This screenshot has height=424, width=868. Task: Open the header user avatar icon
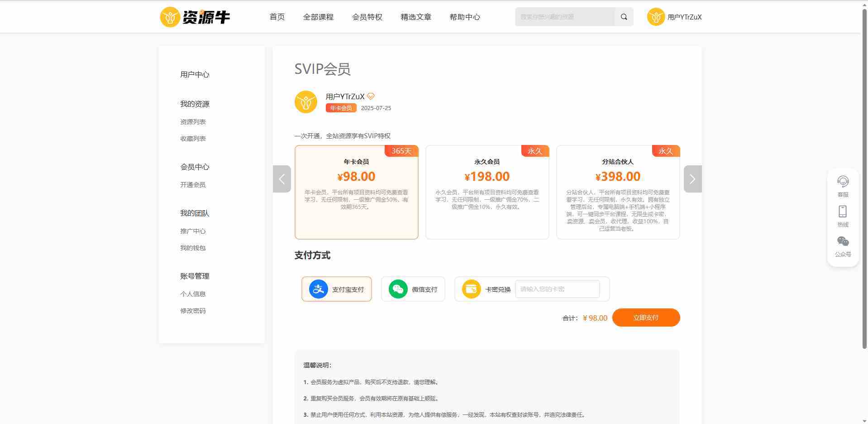point(655,17)
